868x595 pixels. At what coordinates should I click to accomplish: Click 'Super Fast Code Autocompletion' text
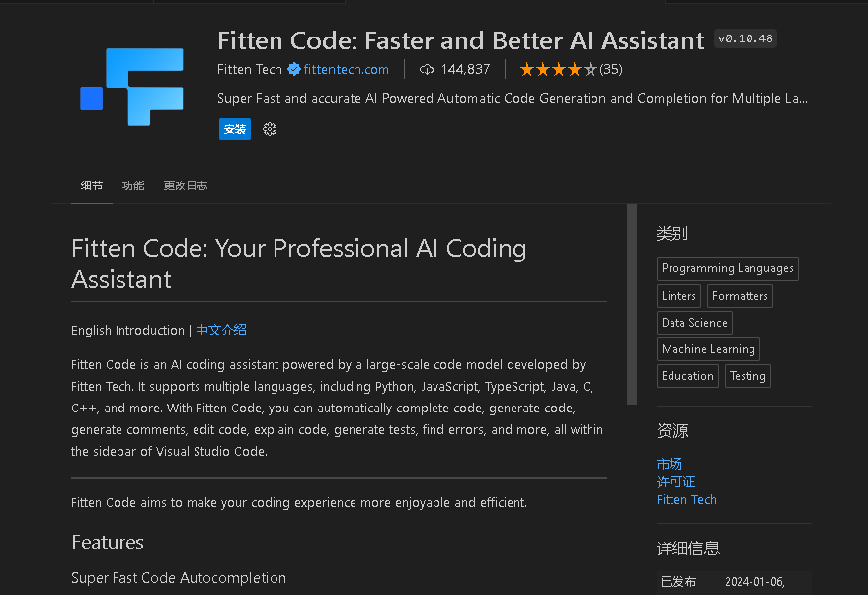point(179,578)
